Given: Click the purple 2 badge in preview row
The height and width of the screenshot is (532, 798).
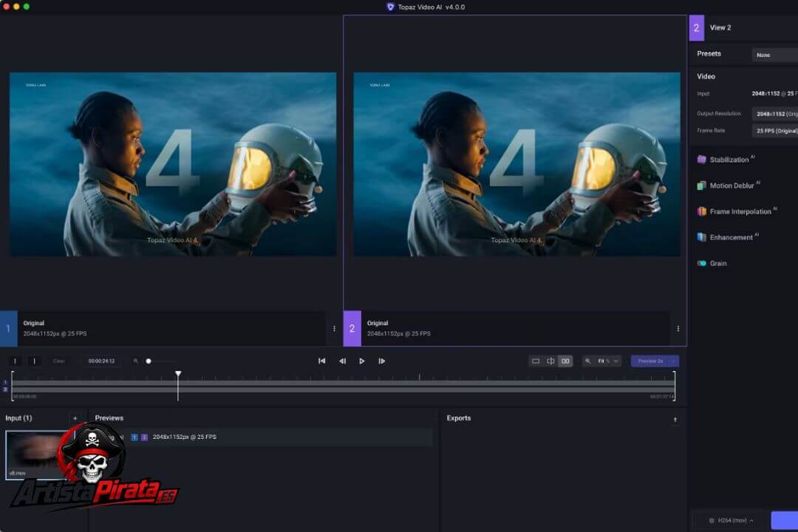Looking at the screenshot, I should click(x=144, y=437).
